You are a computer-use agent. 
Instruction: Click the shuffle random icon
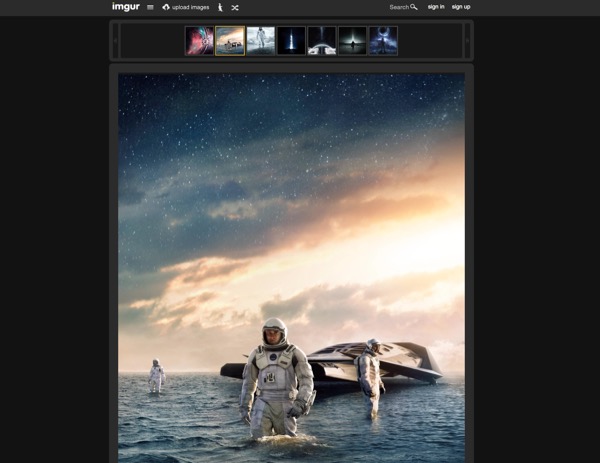[x=235, y=8]
